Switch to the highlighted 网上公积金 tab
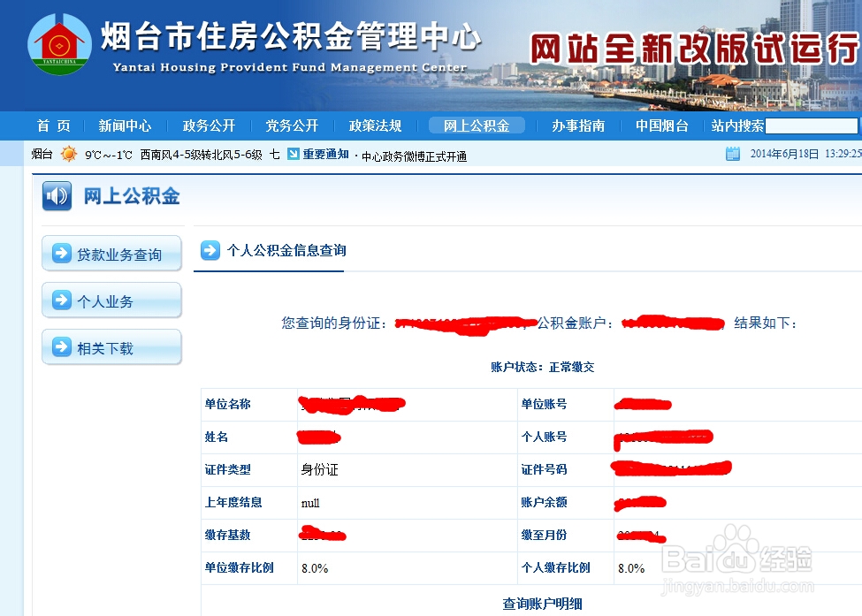Screen dimensions: 862x616 (x=477, y=125)
